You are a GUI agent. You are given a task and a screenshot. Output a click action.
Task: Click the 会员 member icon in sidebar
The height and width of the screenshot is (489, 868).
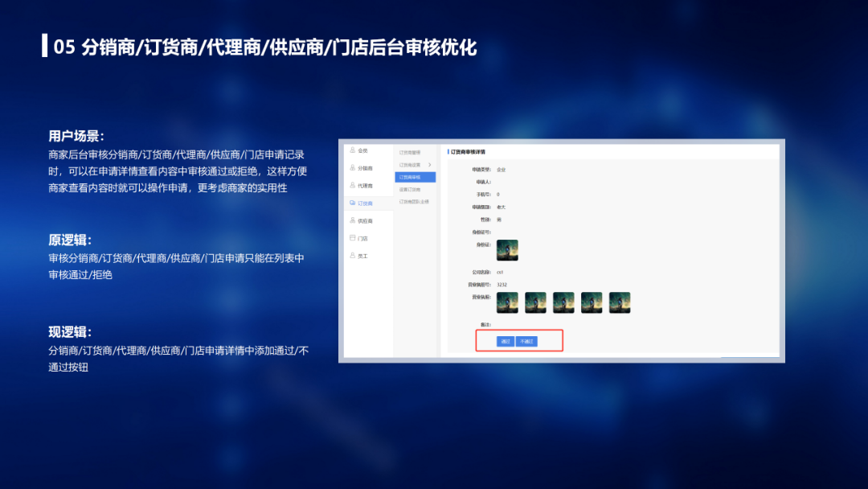(x=352, y=150)
